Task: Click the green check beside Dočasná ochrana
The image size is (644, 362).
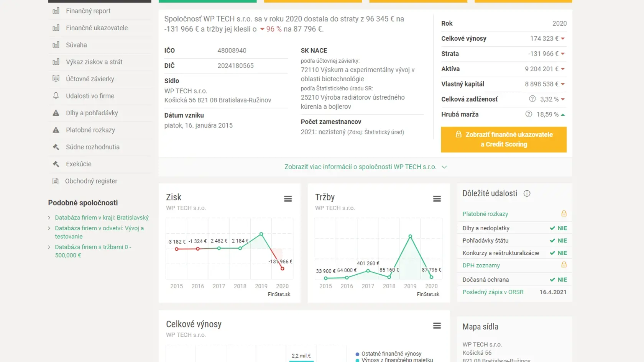Action: (552, 280)
